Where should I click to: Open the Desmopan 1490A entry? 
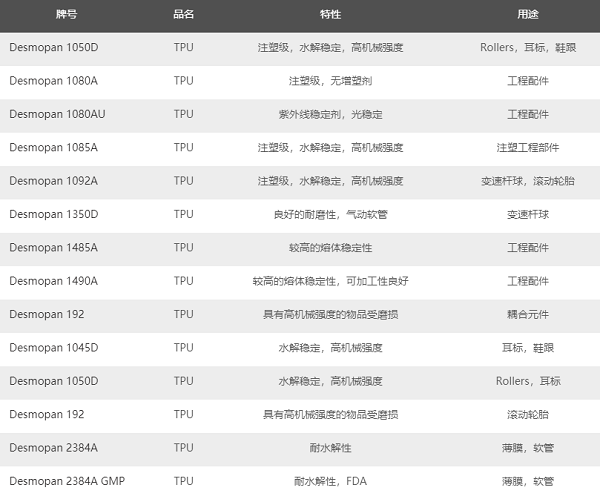[53, 281]
